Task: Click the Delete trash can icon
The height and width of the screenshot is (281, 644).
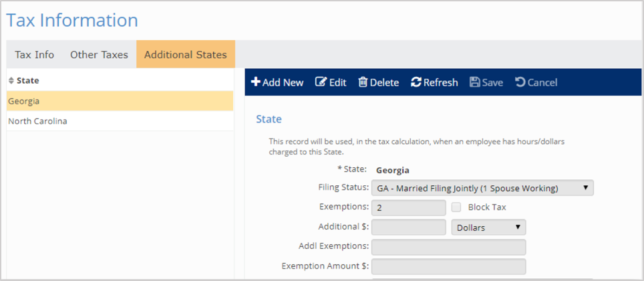Action: coord(363,82)
